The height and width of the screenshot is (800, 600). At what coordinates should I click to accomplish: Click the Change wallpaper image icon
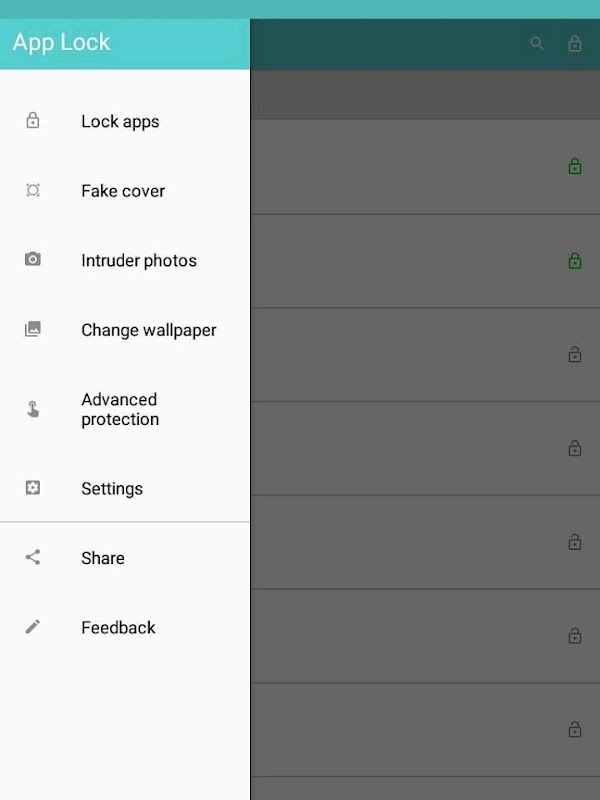tap(33, 329)
